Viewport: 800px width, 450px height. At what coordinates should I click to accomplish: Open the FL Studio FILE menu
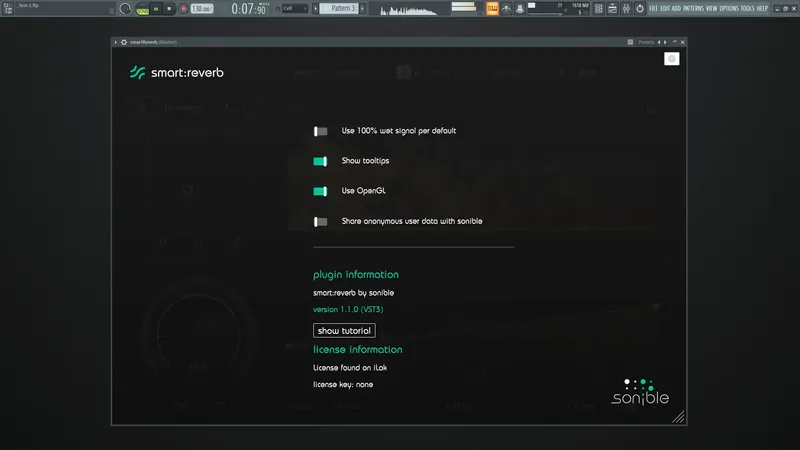pos(653,9)
